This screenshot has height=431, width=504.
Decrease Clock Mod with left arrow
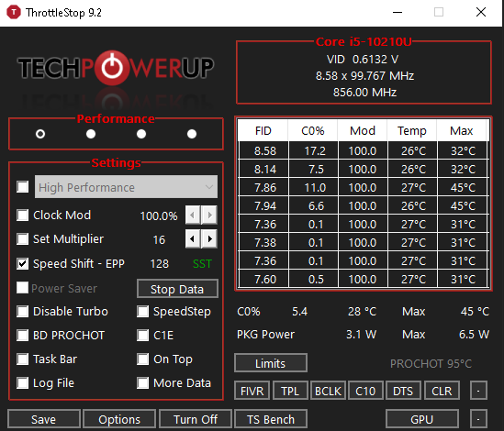coord(193,215)
